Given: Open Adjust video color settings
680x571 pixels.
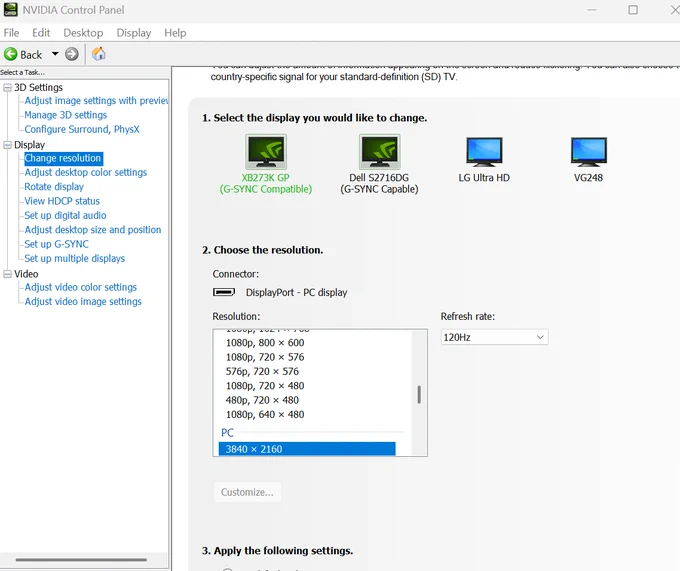Looking at the screenshot, I should (81, 287).
